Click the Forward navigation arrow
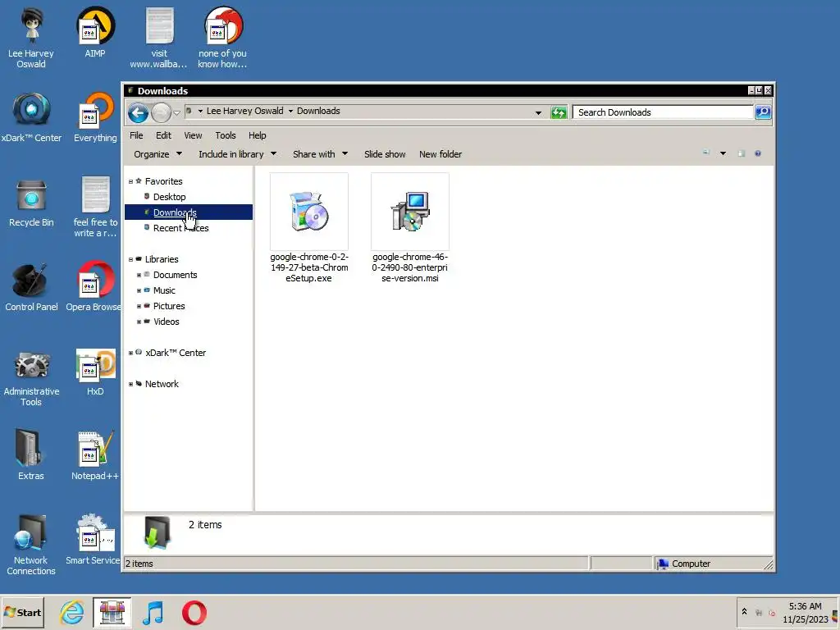This screenshot has width=840, height=630. (x=161, y=113)
